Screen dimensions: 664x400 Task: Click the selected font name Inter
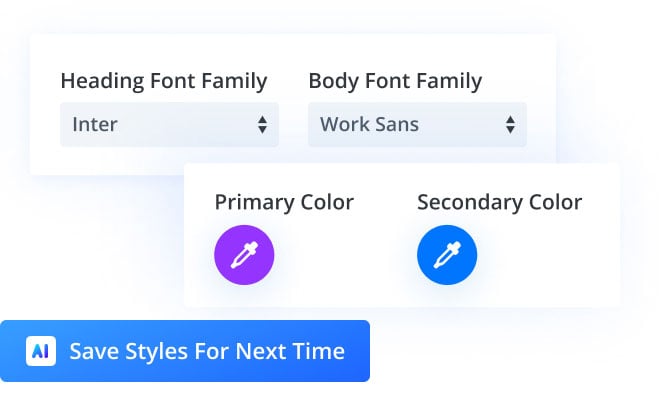pyautogui.click(x=95, y=125)
